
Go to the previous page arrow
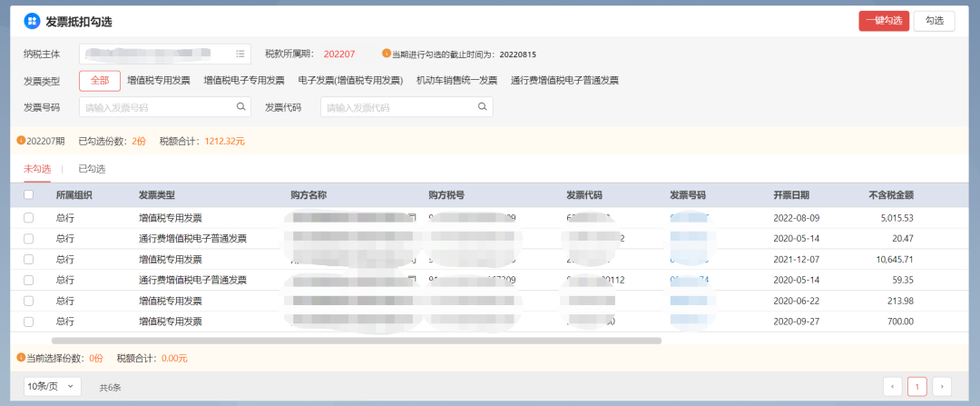coord(893,386)
